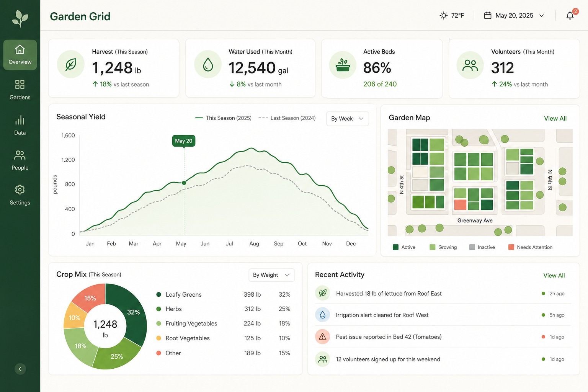588x392 pixels.
Task: Click the pest issue warning icon
Action: click(323, 337)
